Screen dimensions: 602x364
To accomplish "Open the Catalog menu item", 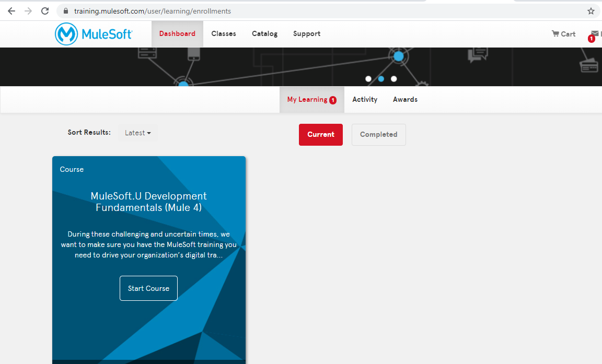I will (x=264, y=34).
